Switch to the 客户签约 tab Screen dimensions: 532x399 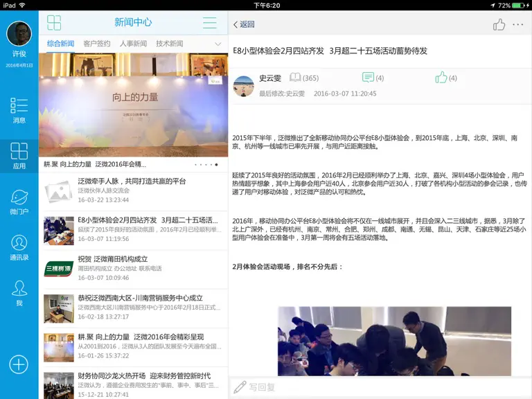click(97, 44)
